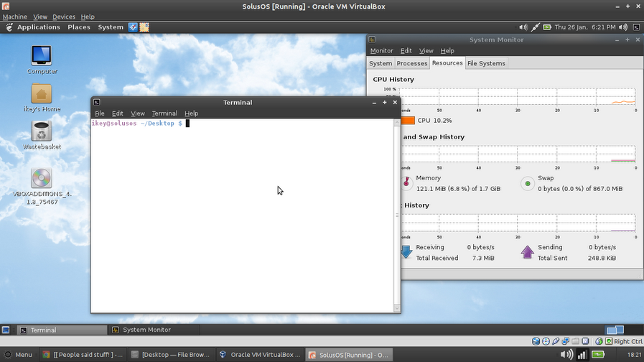644x362 pixels.
Task: Open the Computer desktop icon
Action: (42, 55)
